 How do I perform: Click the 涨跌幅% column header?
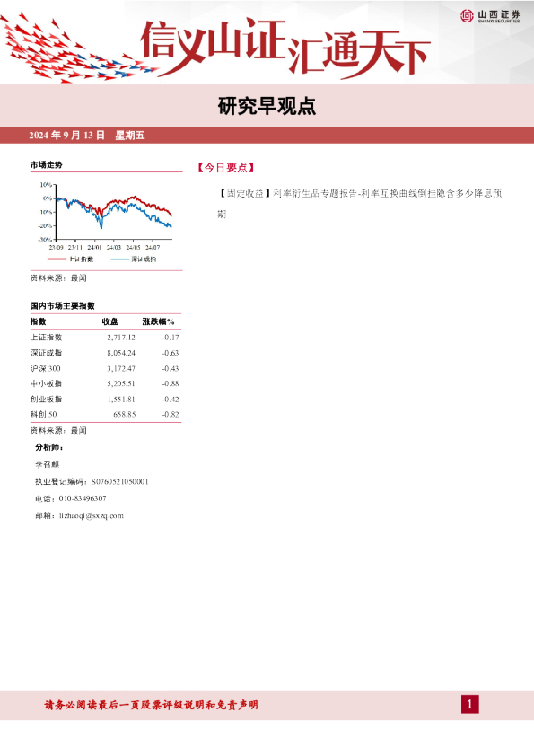[x=158, y=321]
